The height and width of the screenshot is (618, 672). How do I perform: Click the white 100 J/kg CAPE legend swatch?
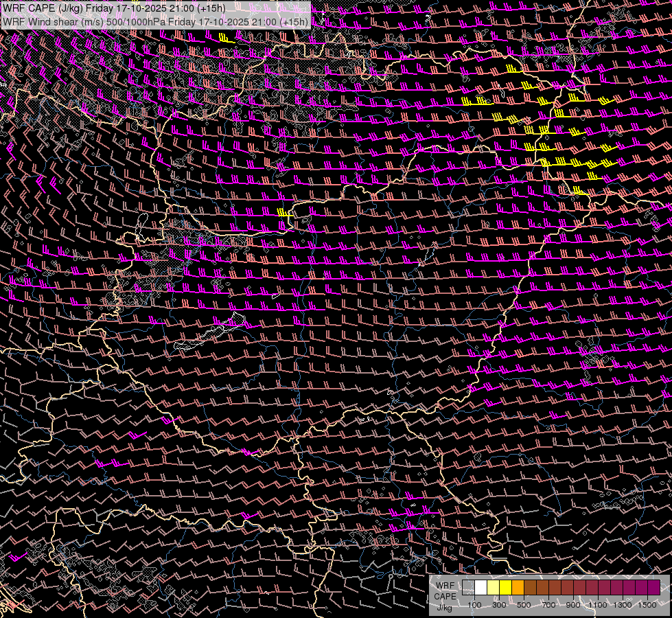(480, 587)
